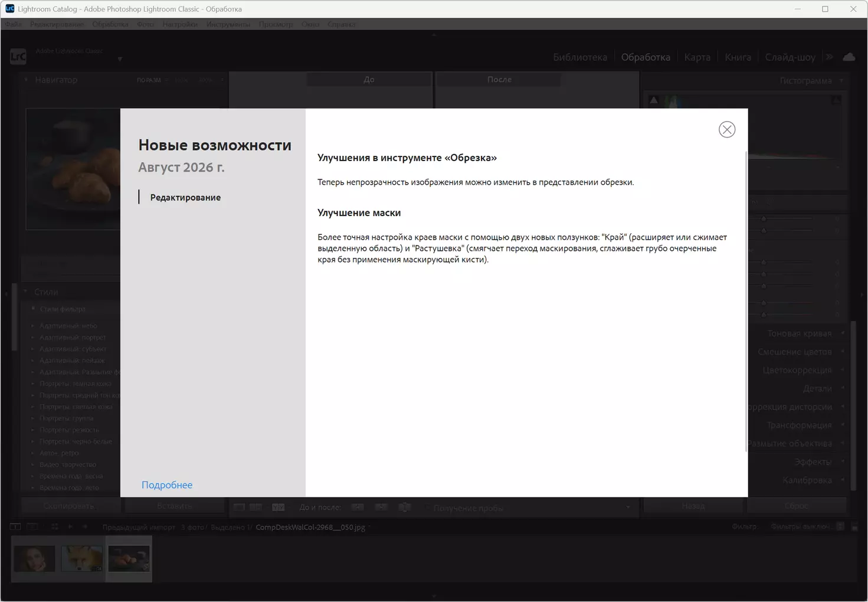Screen dimensions: 868x602
Task: Click the second window display icon
Action: point(32,527)
